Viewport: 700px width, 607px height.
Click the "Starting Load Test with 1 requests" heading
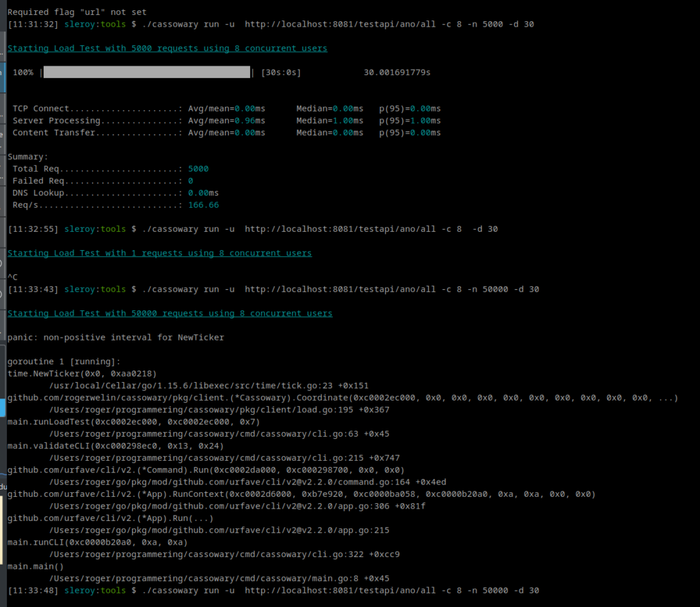point(159,253)
